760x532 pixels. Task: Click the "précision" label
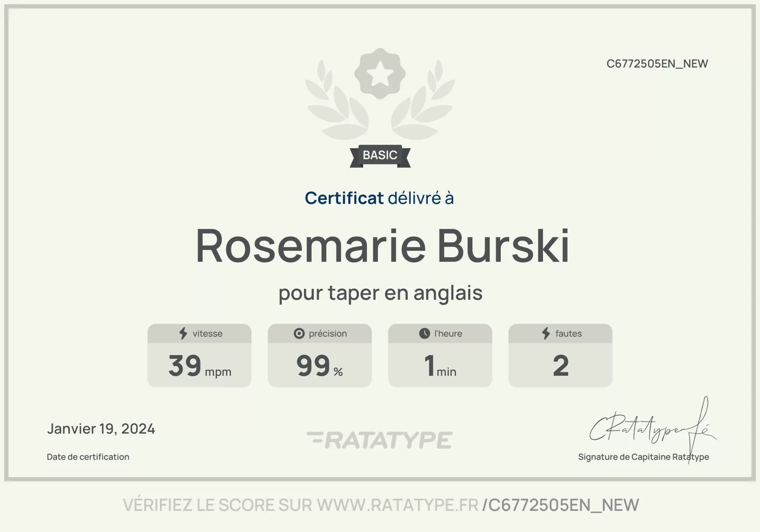click(x=328, y=334)
